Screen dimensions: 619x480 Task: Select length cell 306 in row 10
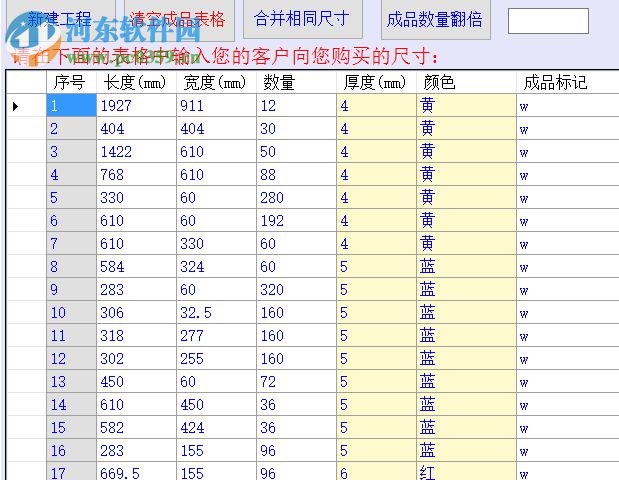(136, 313)
